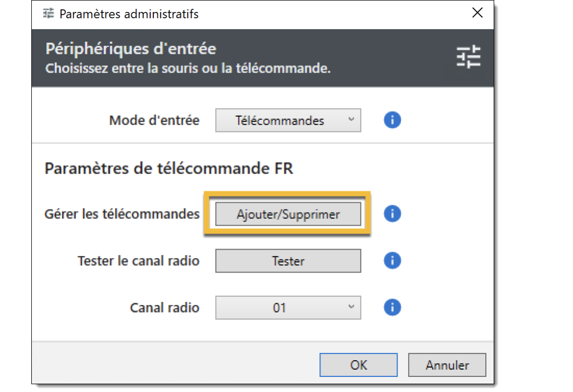The width and height of the screenshot is (573, 392).
Task: Open info icon beside Ajouter/Supprimer
Action: tap(392, 214)
